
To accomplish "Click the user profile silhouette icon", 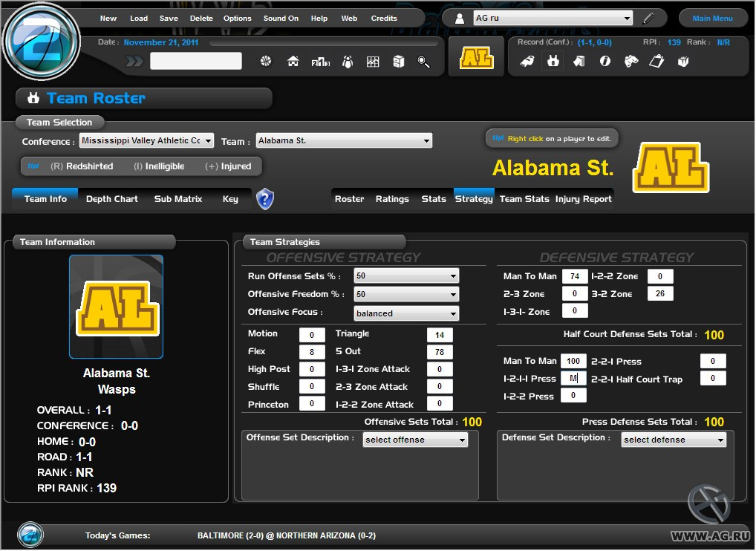I will [460, 19].
